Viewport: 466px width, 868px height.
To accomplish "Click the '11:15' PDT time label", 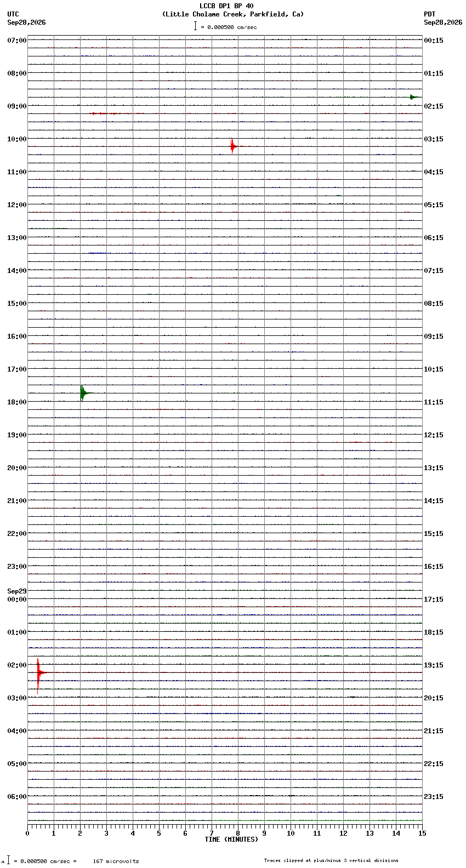I will [x=434, y=402].
